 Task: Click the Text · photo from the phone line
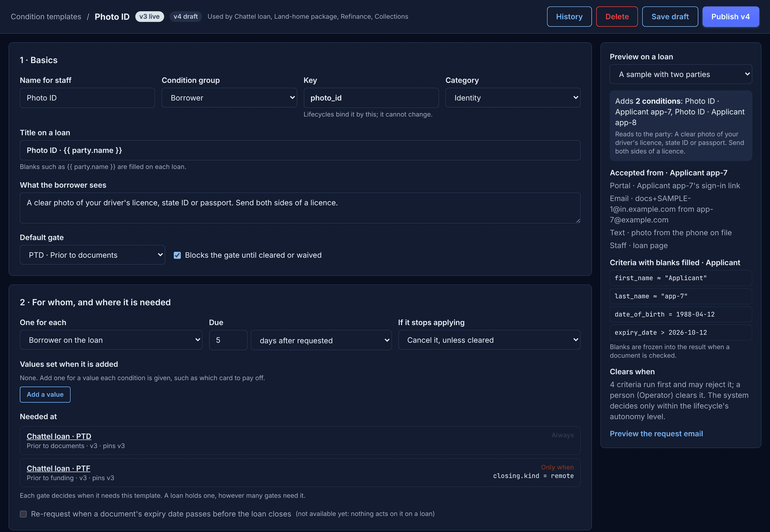[671, 233]
